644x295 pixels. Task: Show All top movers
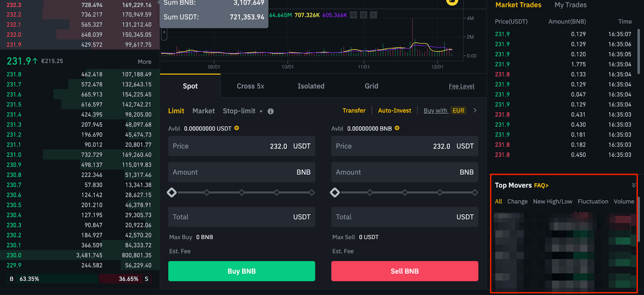click(499, 201)
